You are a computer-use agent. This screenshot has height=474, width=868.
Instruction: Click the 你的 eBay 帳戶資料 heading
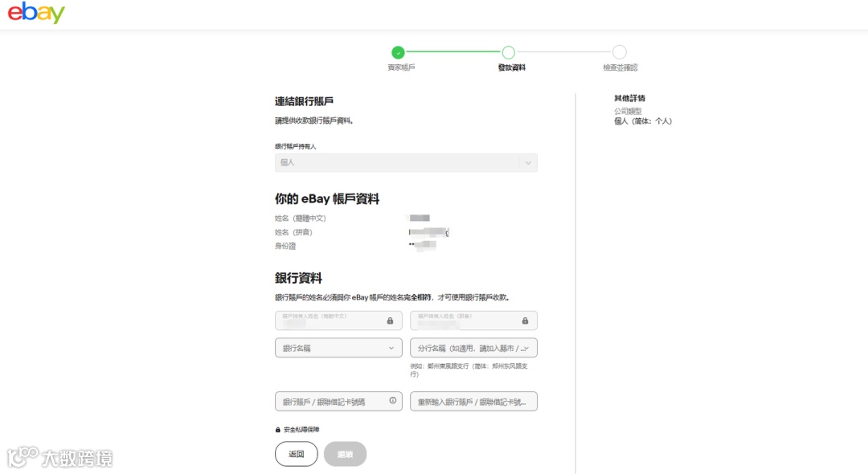326,198
